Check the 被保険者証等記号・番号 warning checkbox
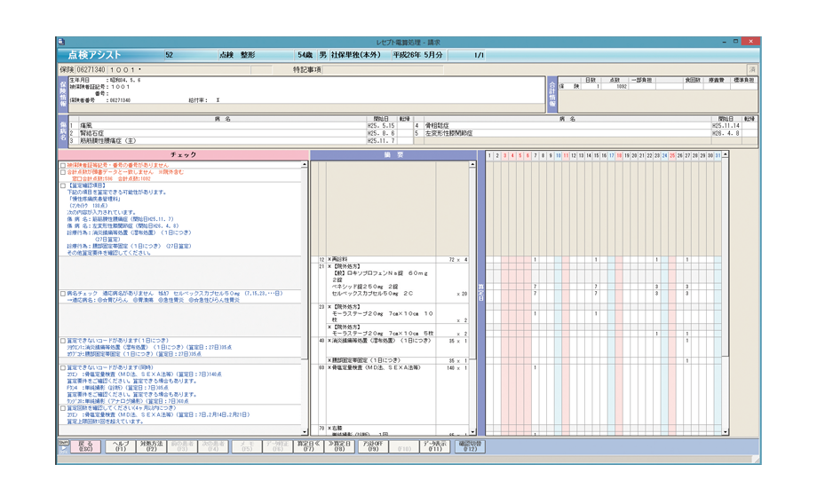Image resolution: width=817 pixels, height=504 pixels. [x=63, y=165]
